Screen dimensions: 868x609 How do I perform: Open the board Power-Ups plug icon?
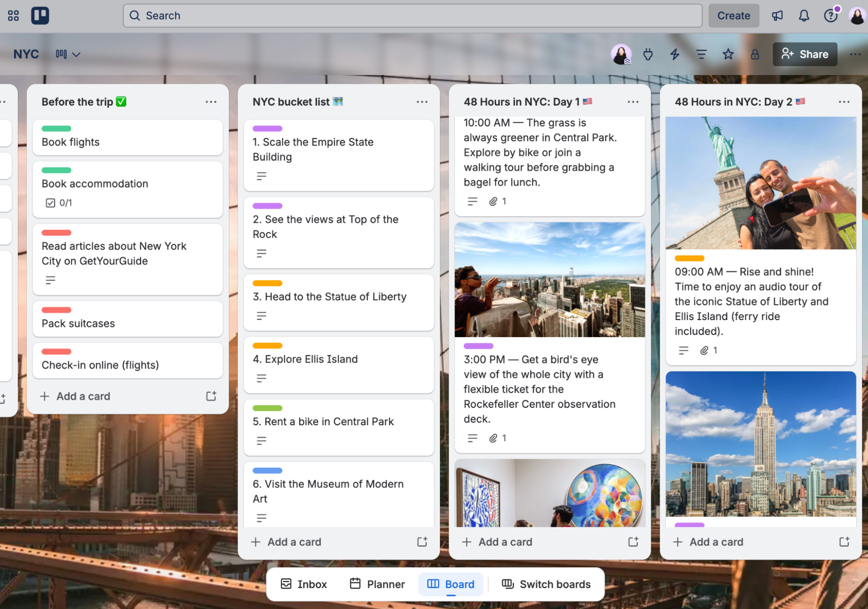tap(648, 54)
